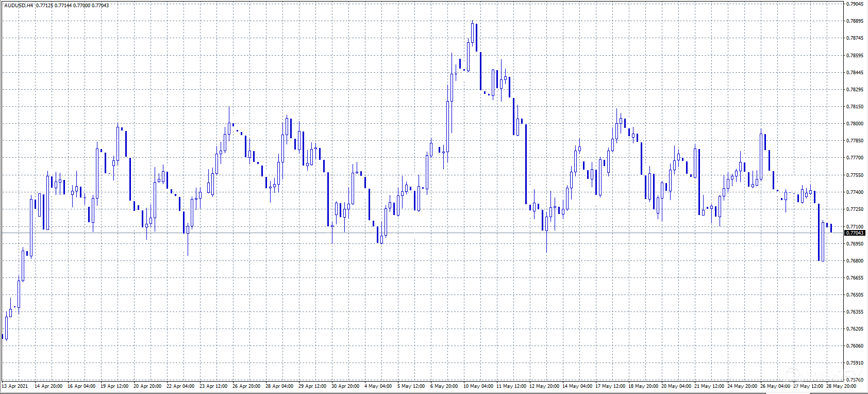Screen dimensions: 868x394
Task: Click the last candle on the chart
Action: pos(831,228)
